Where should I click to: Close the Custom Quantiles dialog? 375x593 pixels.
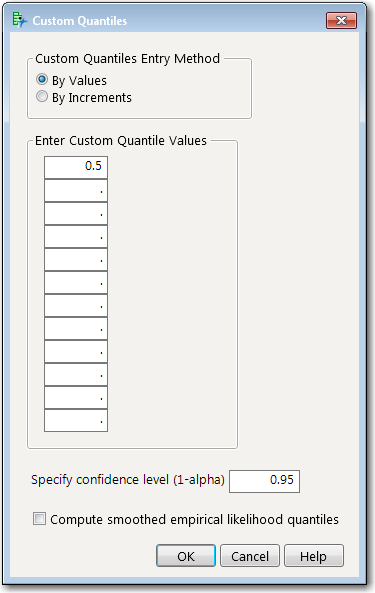[341, 20]
